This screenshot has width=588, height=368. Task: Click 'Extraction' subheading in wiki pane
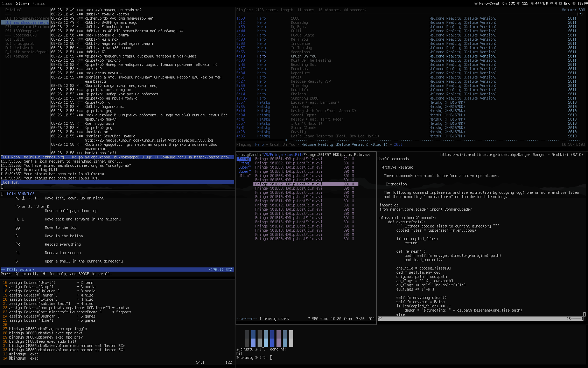pyautogui.click(x=396, y=184)
